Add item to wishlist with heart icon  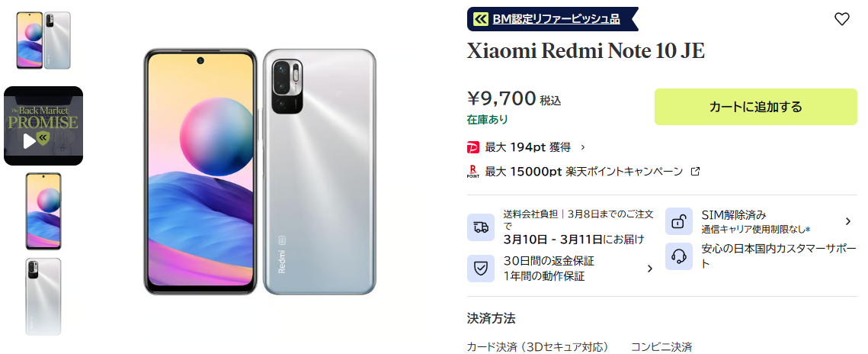click(841, 19)
